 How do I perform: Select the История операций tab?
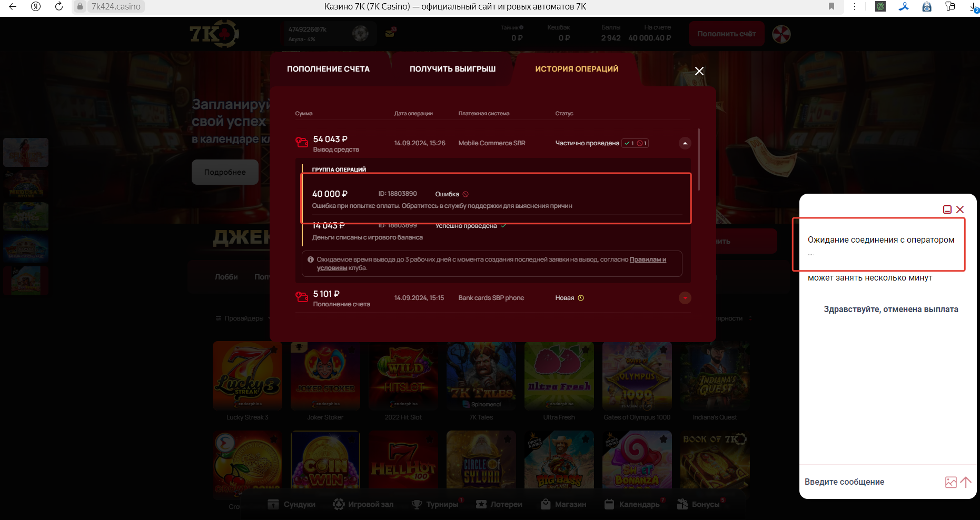(577, 69)
